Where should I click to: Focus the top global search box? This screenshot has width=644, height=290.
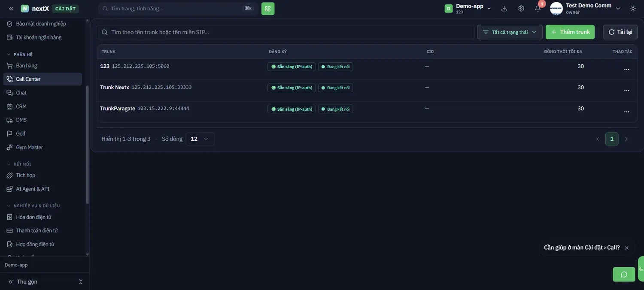(178, 9)
